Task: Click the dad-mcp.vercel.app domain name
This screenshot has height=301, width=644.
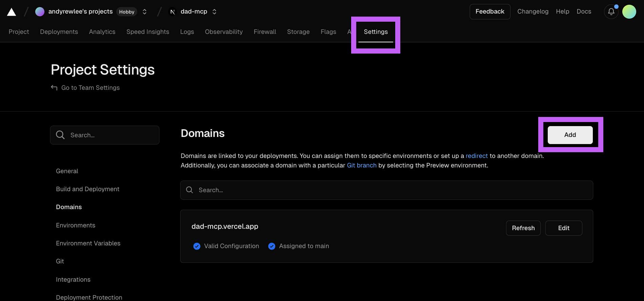Action: [225, 226]
